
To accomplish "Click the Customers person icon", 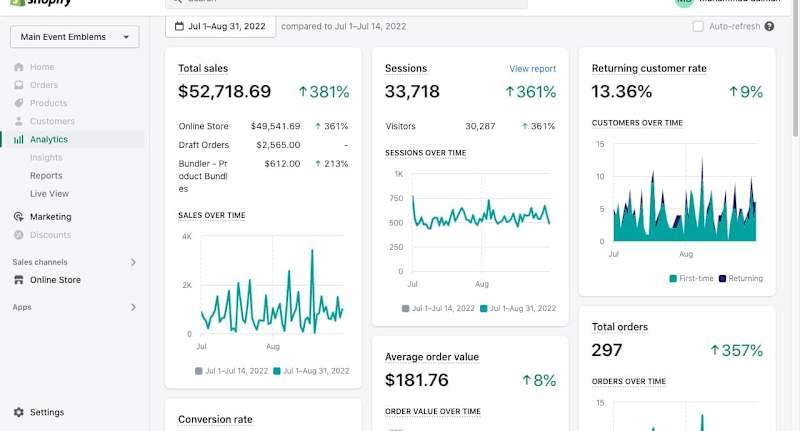I will [19, 121].
